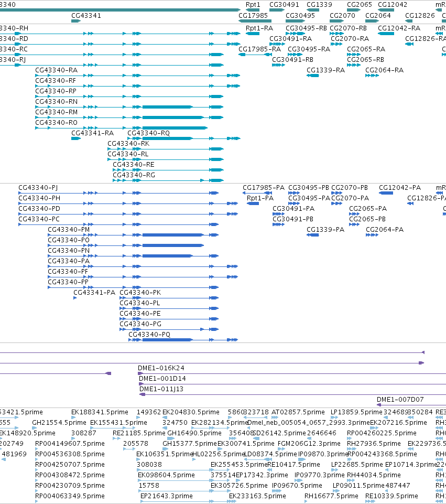
Task: Click EST LP13859.5prime
Action: [356, 412]
